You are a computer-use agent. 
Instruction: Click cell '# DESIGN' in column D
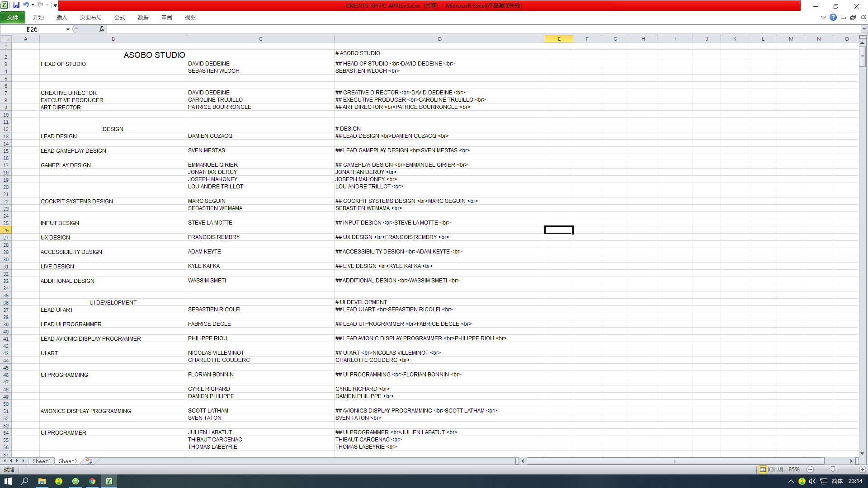click(439, 129)
